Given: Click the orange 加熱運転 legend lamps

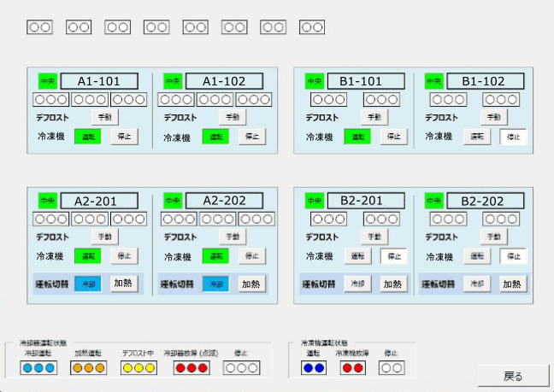Looking at the screenshot, I should (89, 368).
